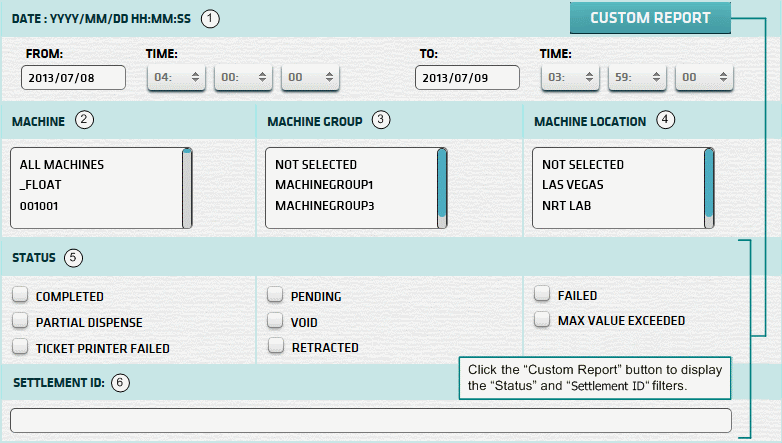Open the TO hour spinner showing 03
782x443 pixels.
[570, 78]
